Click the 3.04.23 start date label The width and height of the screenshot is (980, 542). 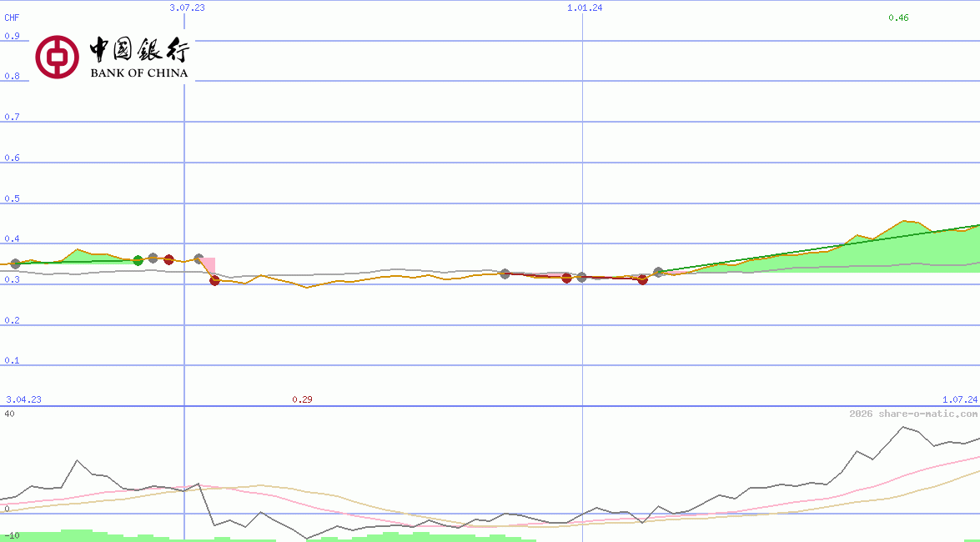click(x=22, y=399)
